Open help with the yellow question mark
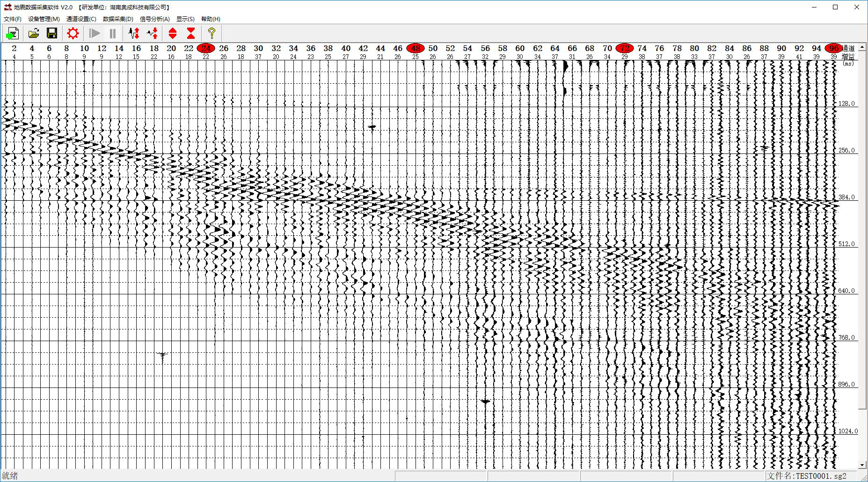This screenshot has width=868, height=482. [212, 34]
